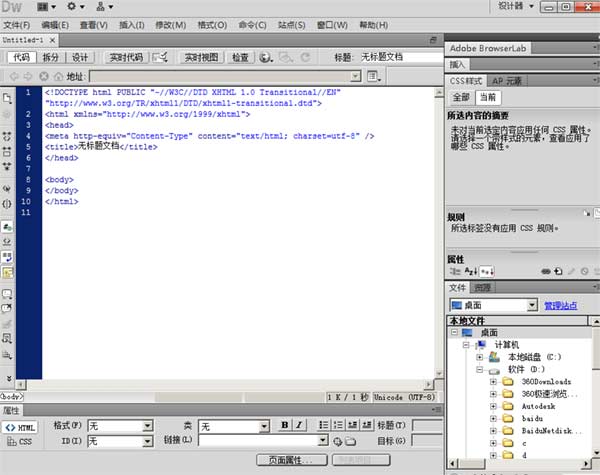Switch to the 拆分 split view tab

[x=50, y=57]
